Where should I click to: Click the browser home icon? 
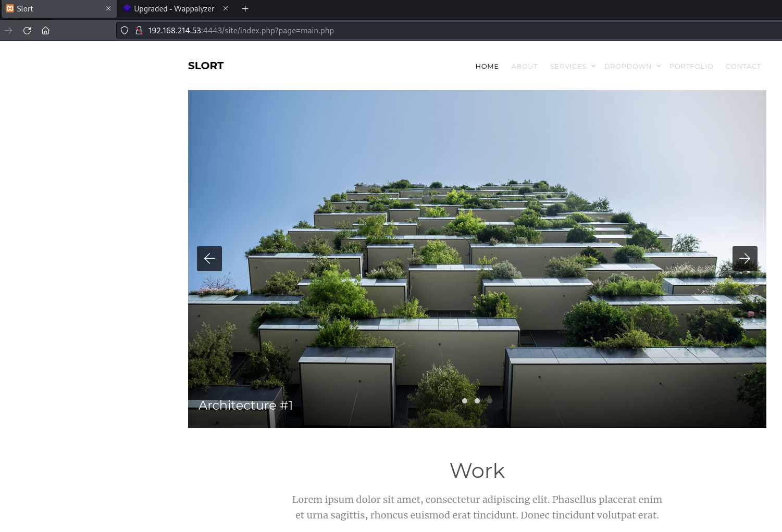pos(46,31)
